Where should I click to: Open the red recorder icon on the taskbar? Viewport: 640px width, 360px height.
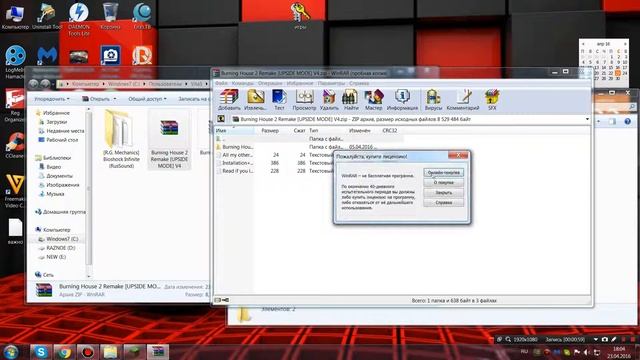87,351
